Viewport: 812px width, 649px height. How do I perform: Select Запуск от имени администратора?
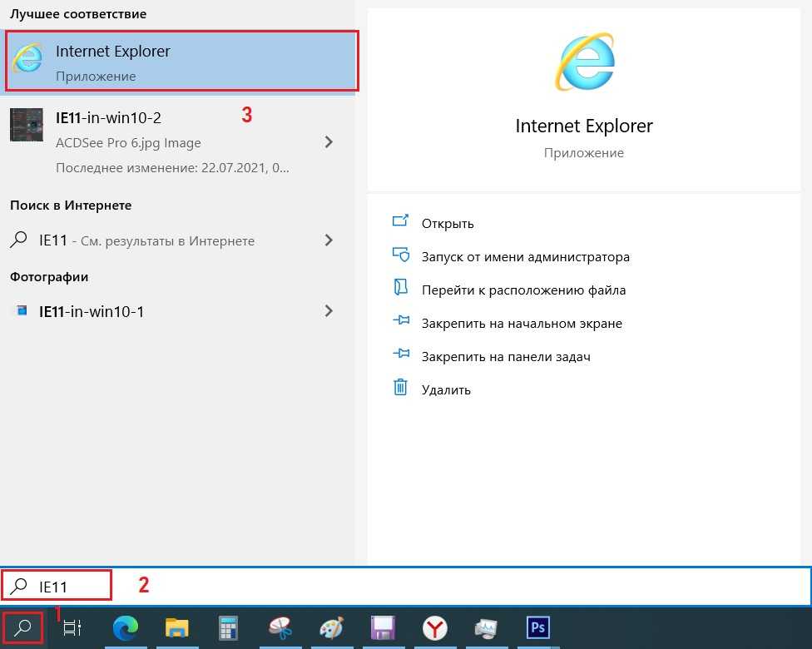pos(525,256)
